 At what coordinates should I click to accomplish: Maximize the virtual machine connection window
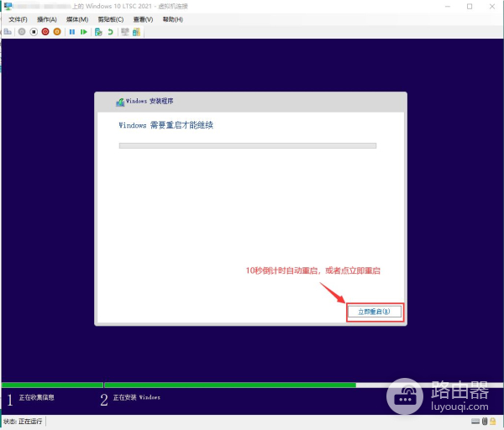coord(470,7)
